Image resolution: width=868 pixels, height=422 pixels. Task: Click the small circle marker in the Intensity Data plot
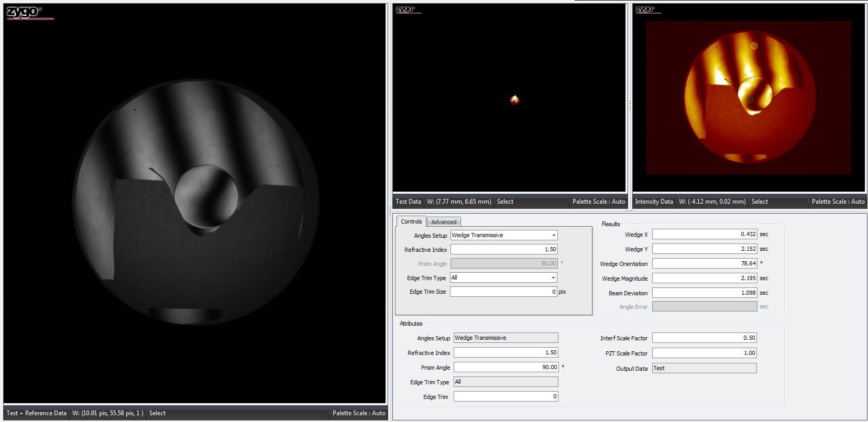pos(754,46)
